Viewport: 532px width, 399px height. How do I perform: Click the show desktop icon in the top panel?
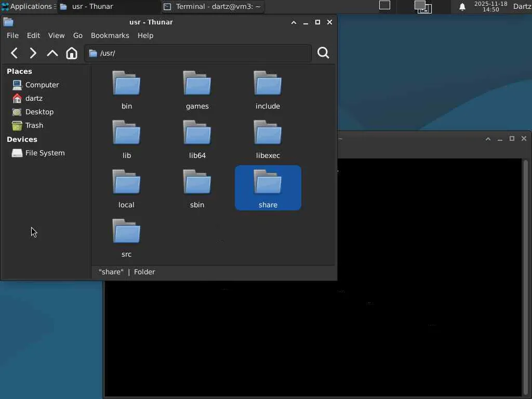(x=384, y=5)
